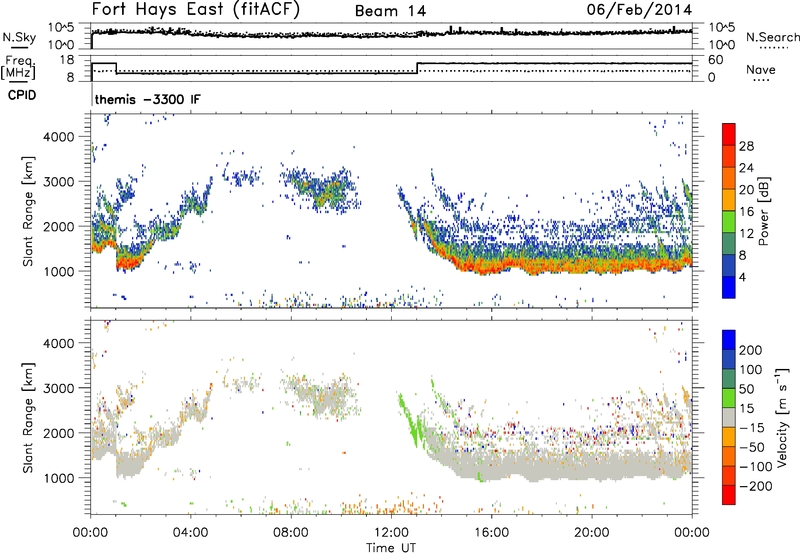Click the 'Fort Hays East (fitACF)' title

pyautogui.click(x=195, y=9)
